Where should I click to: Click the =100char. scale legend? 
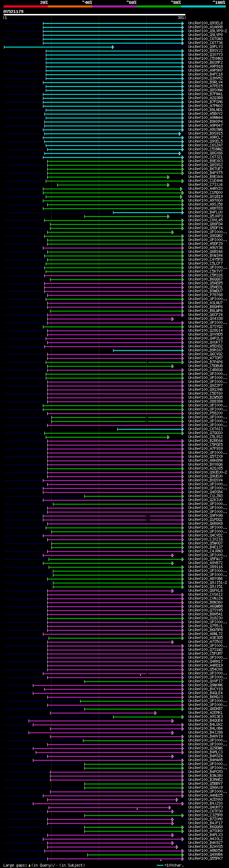[170, 865]
